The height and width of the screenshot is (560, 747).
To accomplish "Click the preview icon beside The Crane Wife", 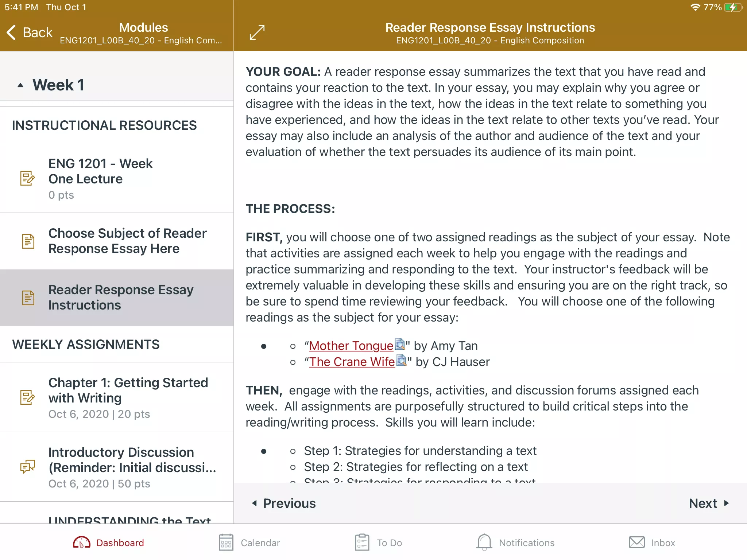I will [x=401, y=360].
